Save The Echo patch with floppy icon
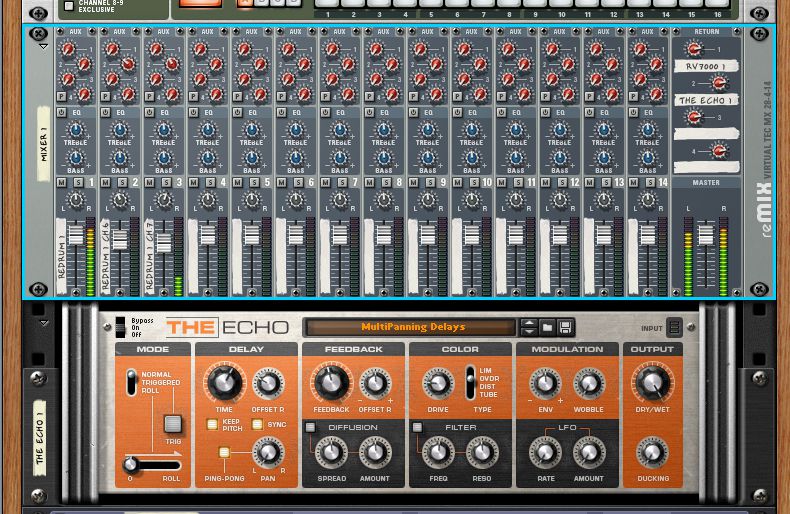This screenshot has height=514, width=790. (565, 328)
